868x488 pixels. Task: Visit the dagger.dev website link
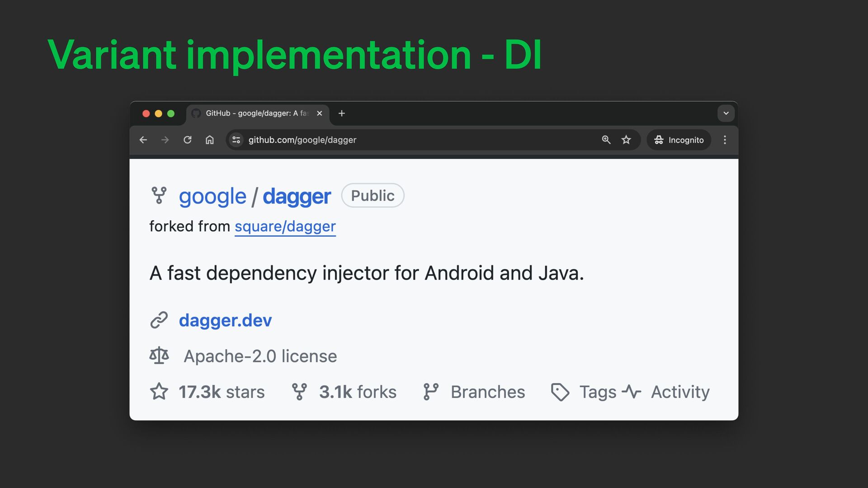click(225, 320)
